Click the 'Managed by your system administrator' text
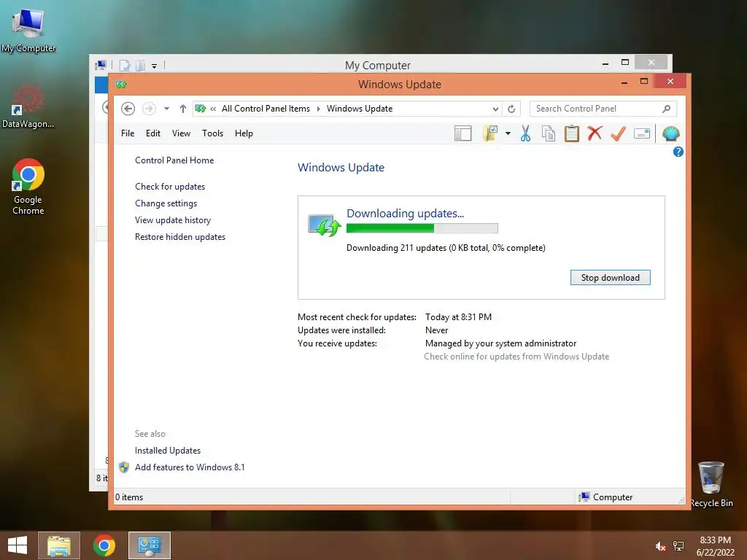 [500, 343]
